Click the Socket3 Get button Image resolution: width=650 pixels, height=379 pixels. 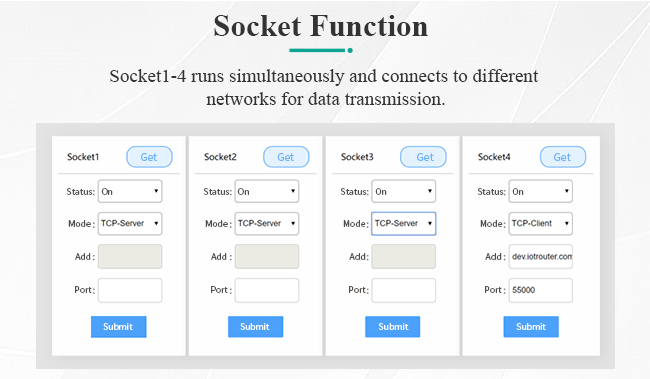coord(423,157)
